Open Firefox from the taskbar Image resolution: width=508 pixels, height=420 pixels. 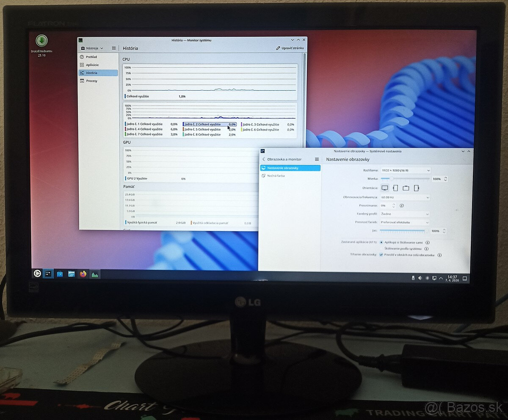(x=83, y=274)
